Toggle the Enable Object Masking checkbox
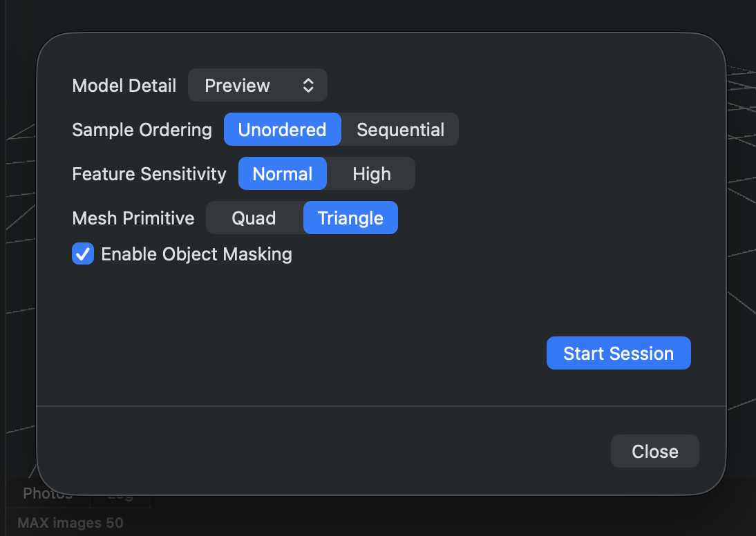Viewport: 756px width, 536px height. click(x=83, y=254)
